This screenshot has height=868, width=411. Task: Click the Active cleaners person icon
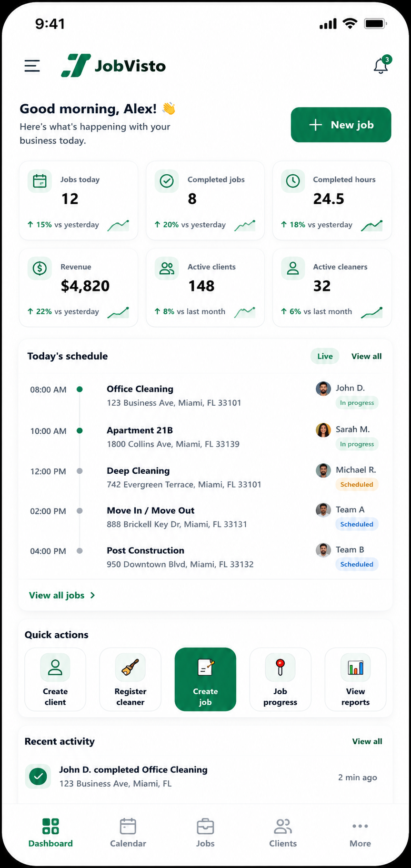292,268
